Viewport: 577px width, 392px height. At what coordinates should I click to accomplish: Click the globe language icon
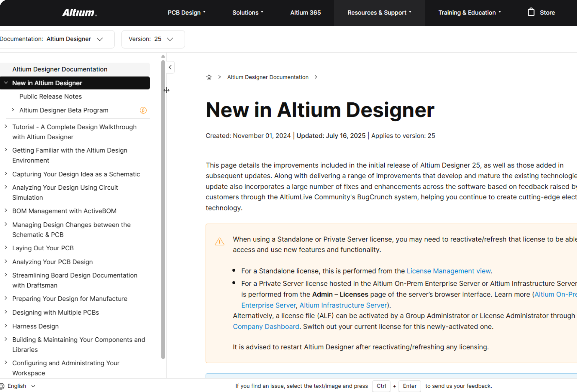tap(2, 386)
